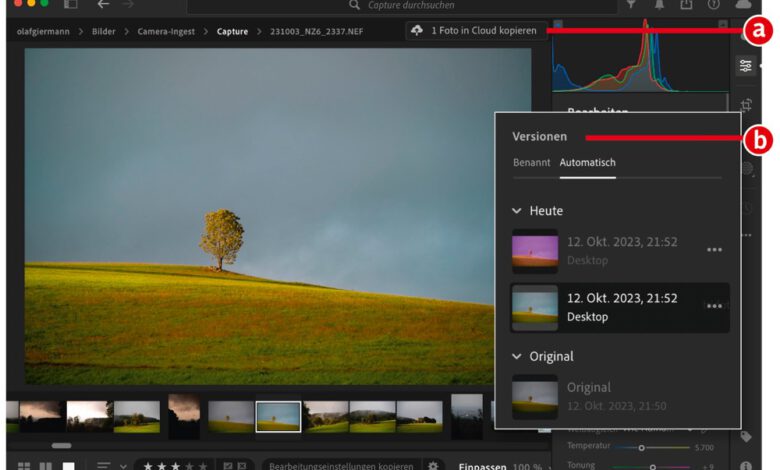780x470 pixels.
Task: Open the Info panel icon
Action: 746,466
